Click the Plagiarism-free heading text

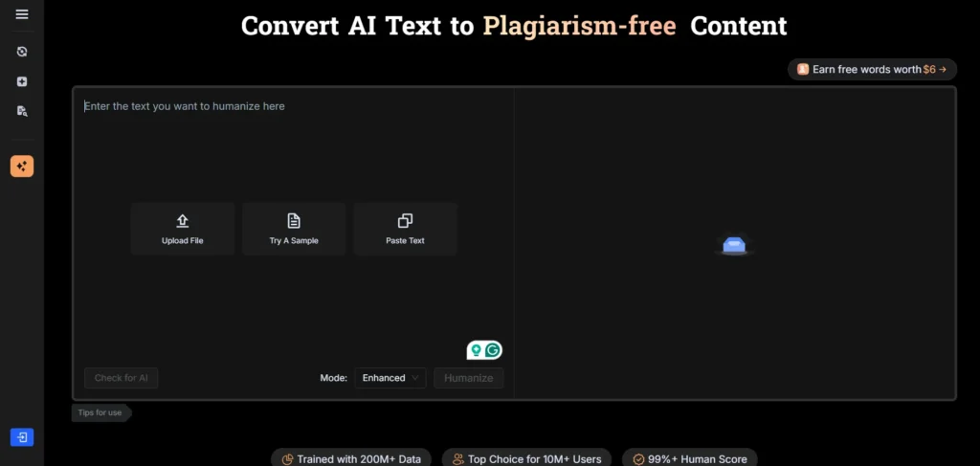click(x=579, y=26)
